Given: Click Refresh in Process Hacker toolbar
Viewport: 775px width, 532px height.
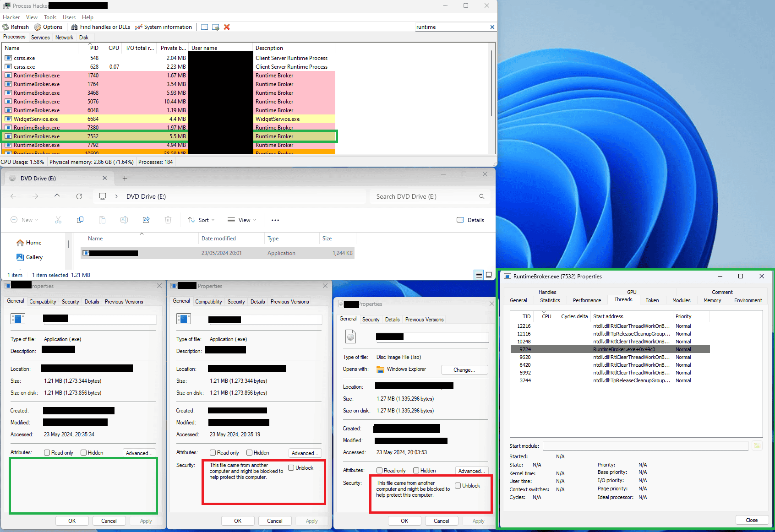Looking at the screenshot, I should (x=16, y=27).
